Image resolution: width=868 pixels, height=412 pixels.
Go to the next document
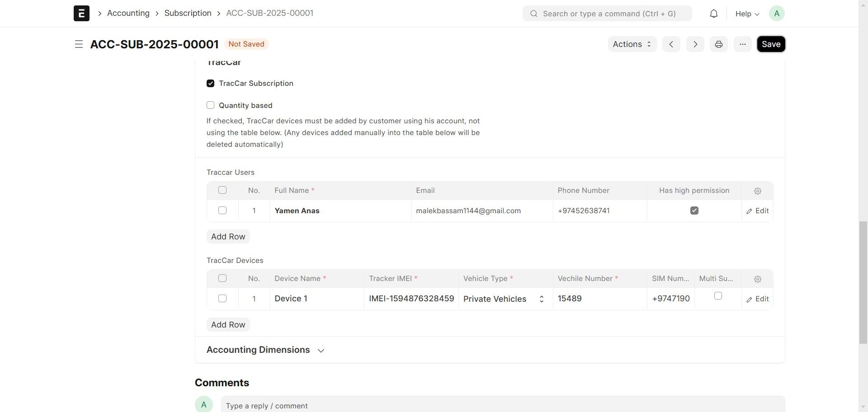coord(695,44)
